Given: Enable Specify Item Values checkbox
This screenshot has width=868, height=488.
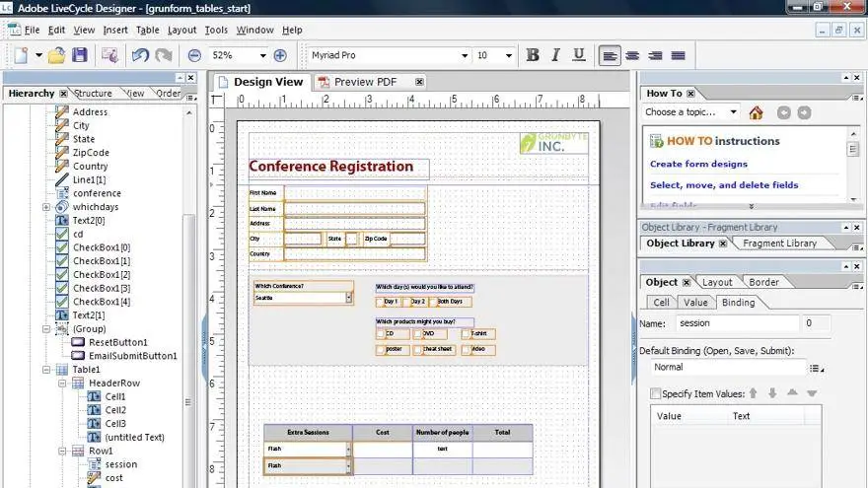Looking at the screenshot, I should 655,394.
